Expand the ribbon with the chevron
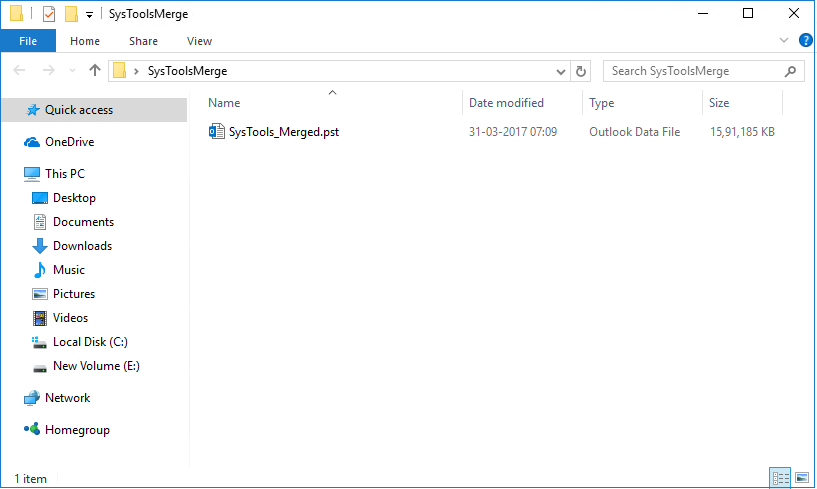Viewport: 817px width, 489px height. click(x=784, y=40)
